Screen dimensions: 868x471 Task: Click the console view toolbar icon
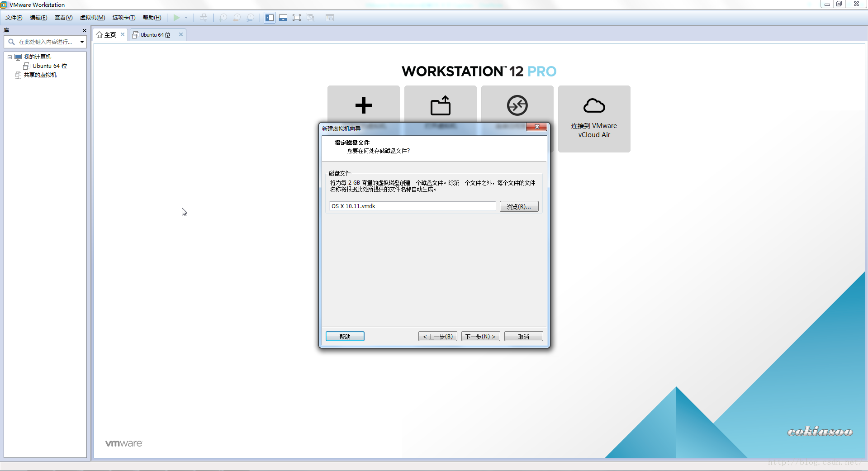pos(330,18)
